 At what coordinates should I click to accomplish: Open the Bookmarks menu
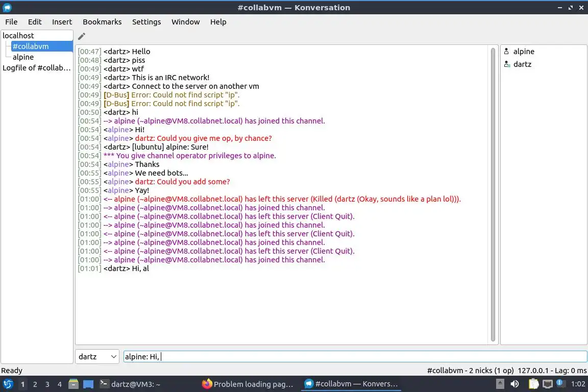(102, 22)
